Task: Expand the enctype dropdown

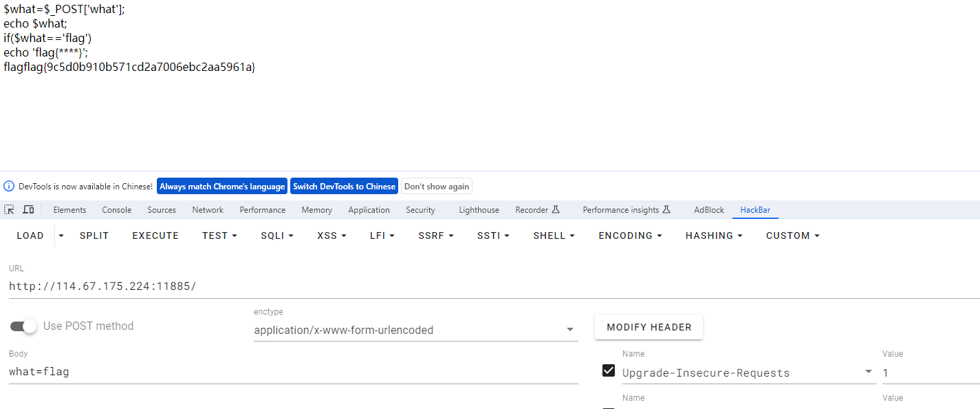Action: click(569, 330)
